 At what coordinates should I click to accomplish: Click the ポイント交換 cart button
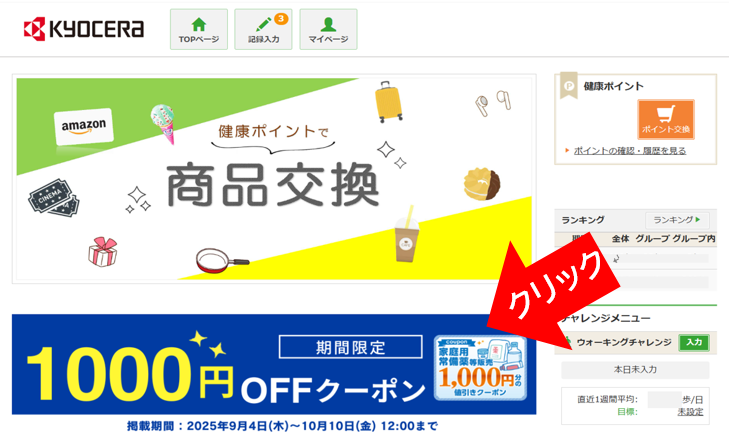(666, 119)
